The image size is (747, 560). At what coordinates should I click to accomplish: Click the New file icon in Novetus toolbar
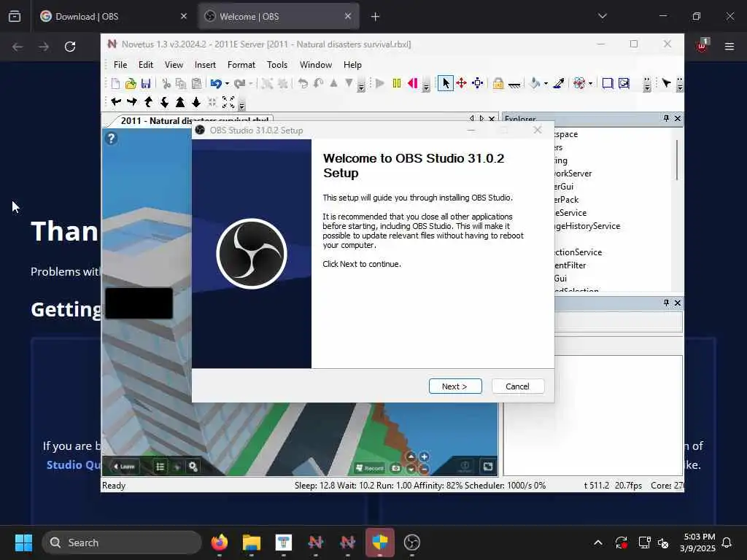[115, 84]
